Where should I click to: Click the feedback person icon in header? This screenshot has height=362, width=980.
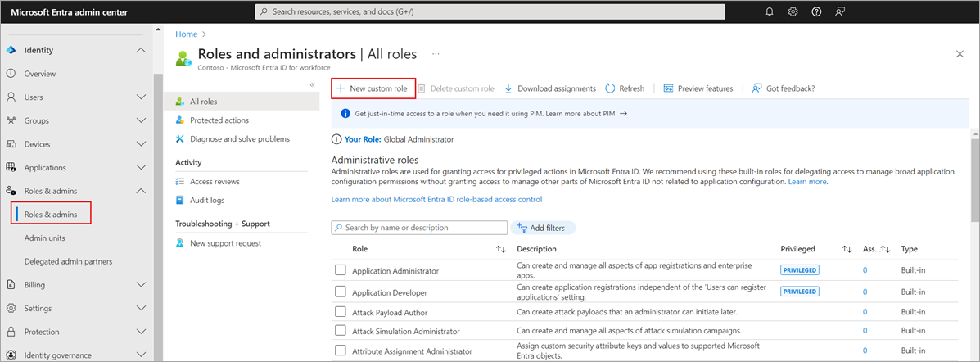click(840, 11)
